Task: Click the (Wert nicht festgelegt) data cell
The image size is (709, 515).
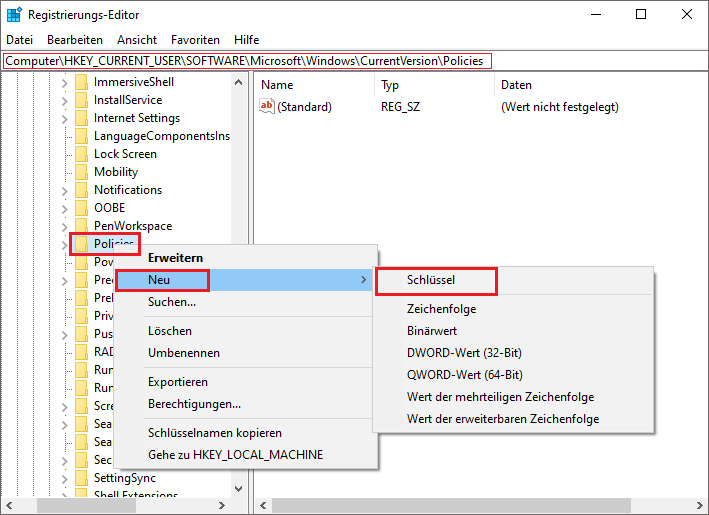Action: (560, 107)
